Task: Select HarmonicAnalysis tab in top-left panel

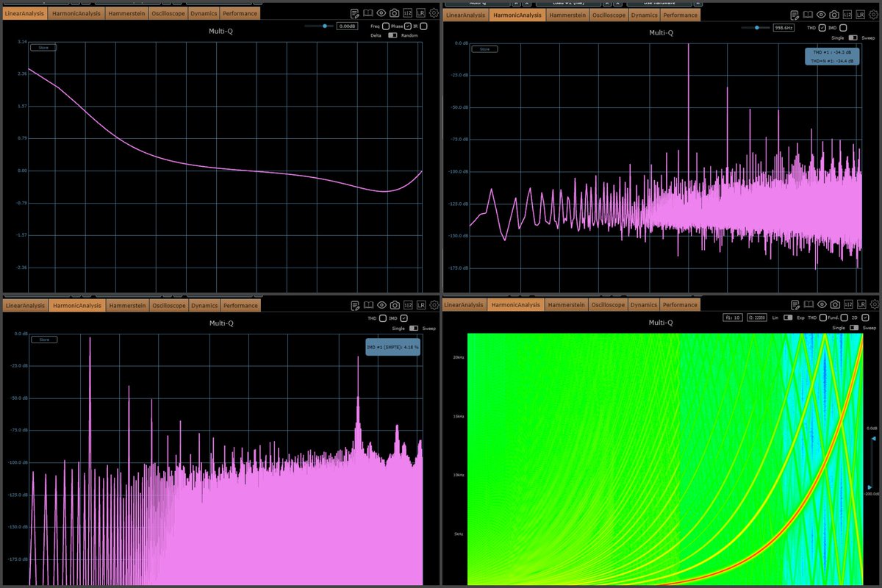Action: pos(76,13)
